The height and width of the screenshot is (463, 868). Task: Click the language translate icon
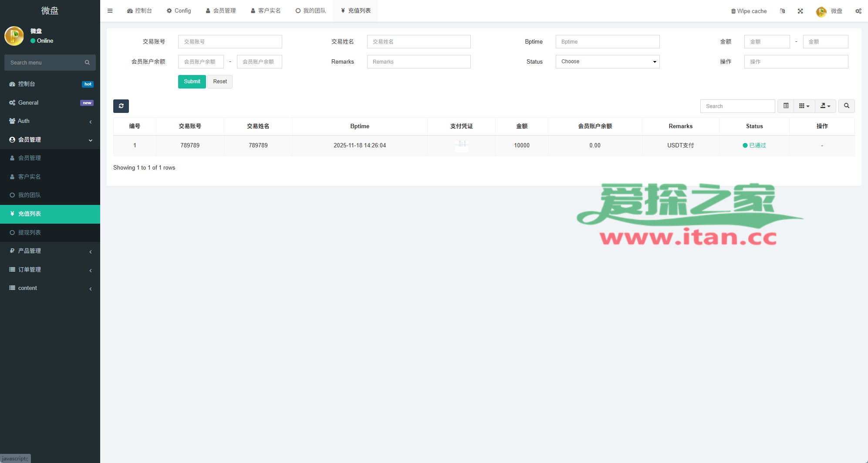coord(782,11)
